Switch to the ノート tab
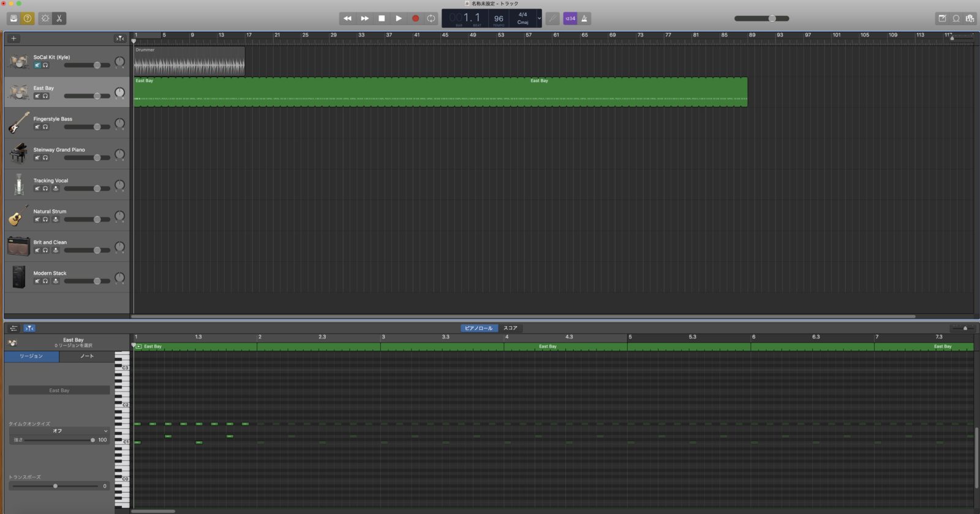 pos(87,356)
